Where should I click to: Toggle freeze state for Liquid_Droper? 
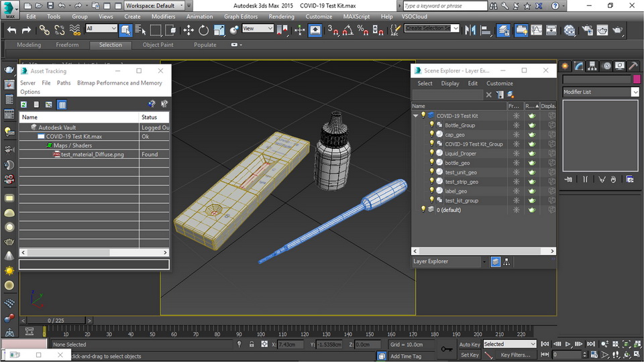click(516, 154)
